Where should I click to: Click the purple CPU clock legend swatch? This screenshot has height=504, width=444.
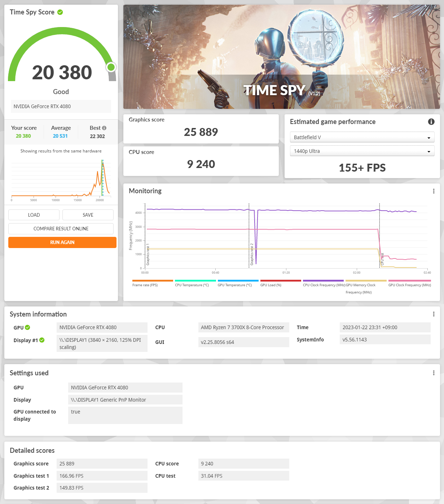pyautogui.click(x=324, y=280)
